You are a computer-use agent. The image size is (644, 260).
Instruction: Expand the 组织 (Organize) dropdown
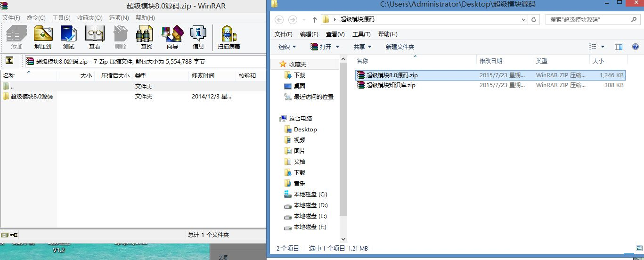pyautogui.click(x=287, y=47)
